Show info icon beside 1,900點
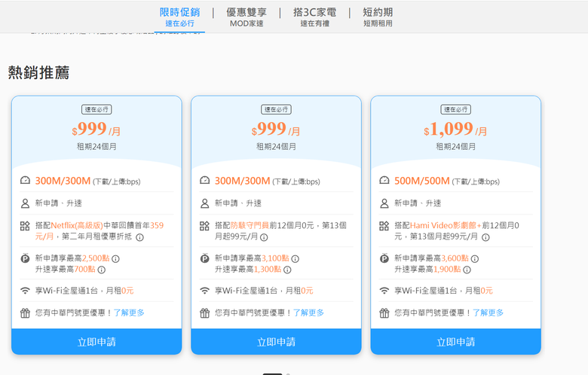Image resolution: width=588 pixels, height=375 pixels. pos(467,270)
